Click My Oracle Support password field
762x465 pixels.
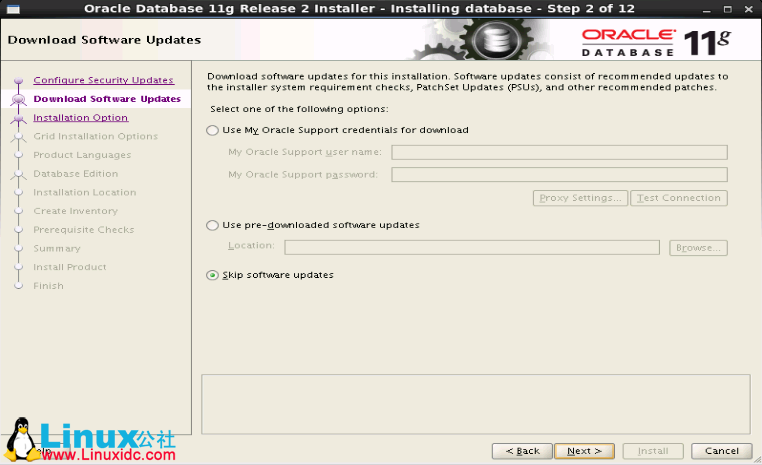point(559,174)
